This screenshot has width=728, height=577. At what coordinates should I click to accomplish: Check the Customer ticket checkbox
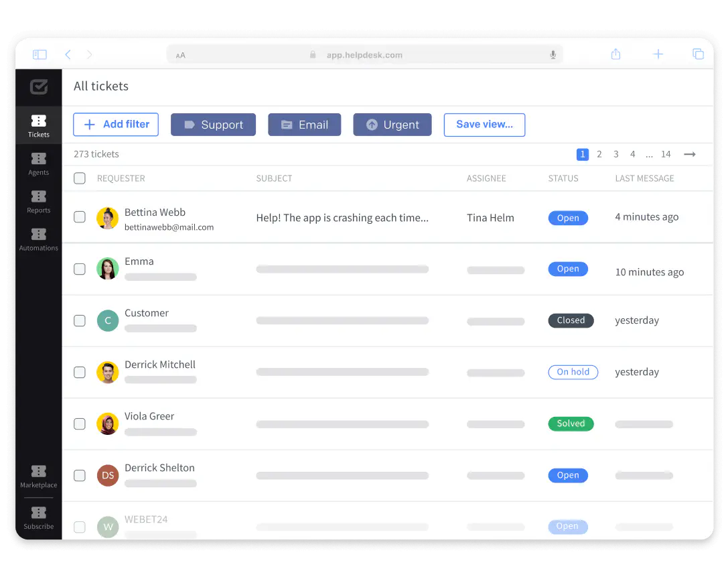[80, 320]
